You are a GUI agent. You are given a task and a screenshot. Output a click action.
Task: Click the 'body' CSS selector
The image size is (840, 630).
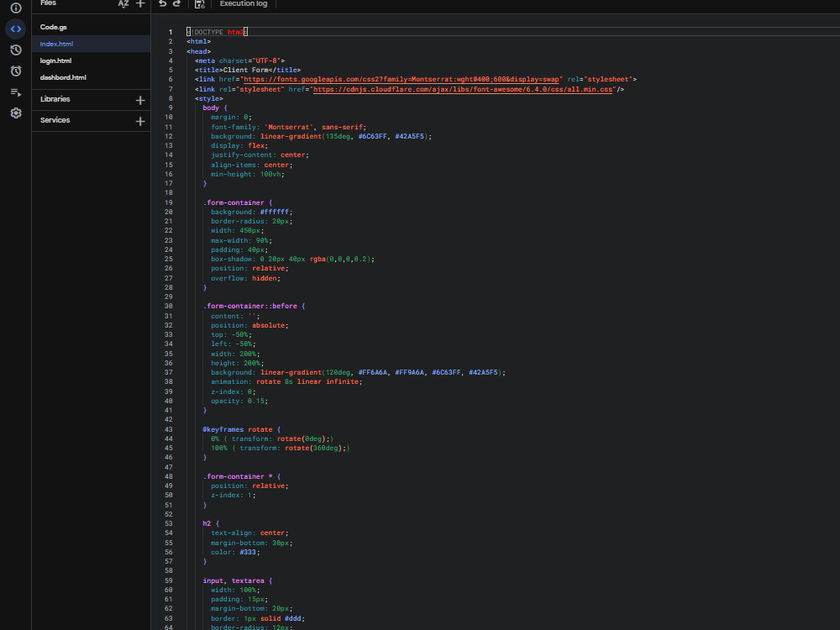click(x=211, y=108)
